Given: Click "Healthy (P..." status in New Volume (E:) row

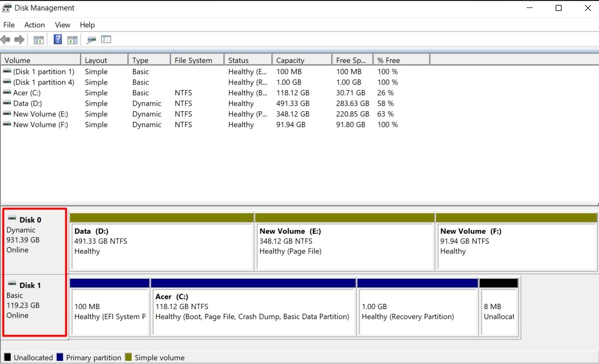Looking at the screenshot, I should pyautogui.click(x=248, y=114).
